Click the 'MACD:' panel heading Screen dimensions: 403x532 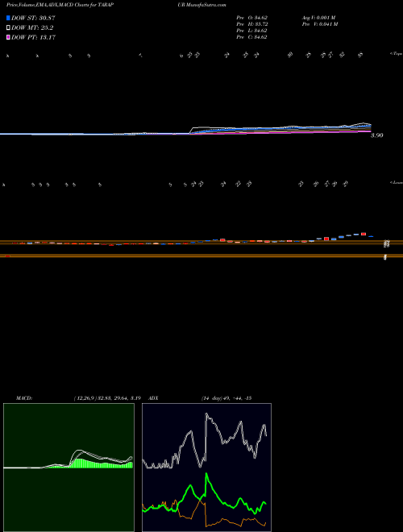pyautogui.click(x=24, y=398)
